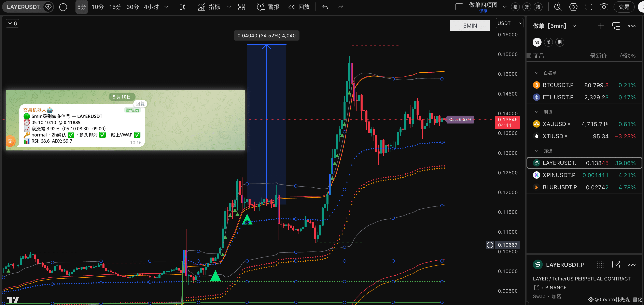Image resolution: width=644 pixels, height=305 pixels.
Task: Open LAYERUSDT.P details grid icon
Action: pos(601,264)
